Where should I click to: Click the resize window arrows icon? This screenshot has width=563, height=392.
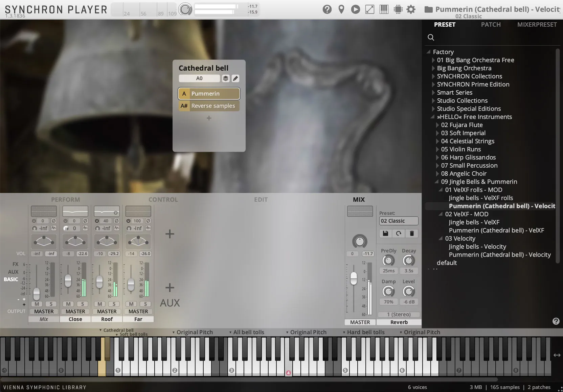[x=370, y=9]
